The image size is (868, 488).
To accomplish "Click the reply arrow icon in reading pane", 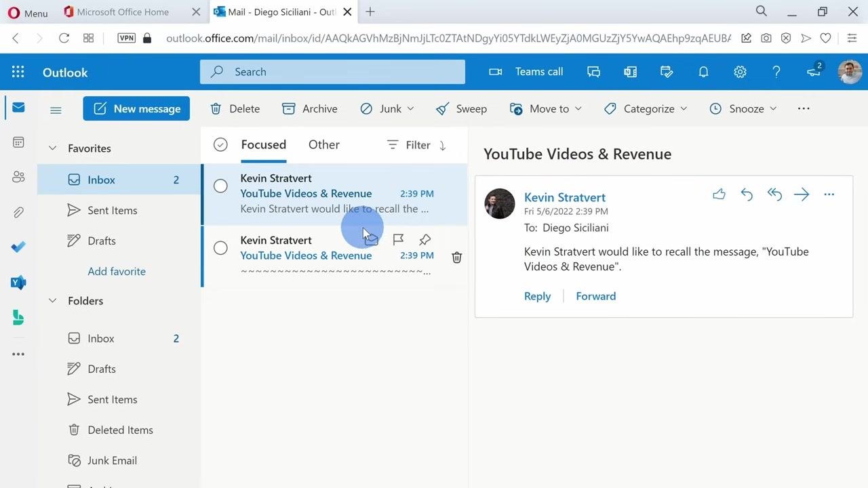I will tap(747, 195).
